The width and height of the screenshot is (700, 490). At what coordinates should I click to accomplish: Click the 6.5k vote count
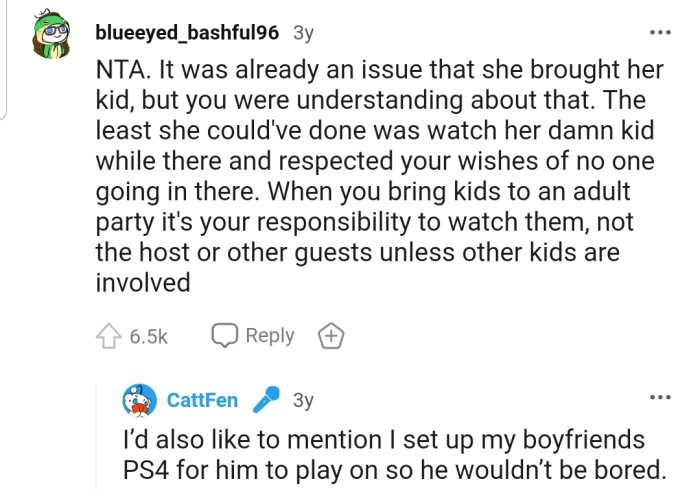point(148,337)
